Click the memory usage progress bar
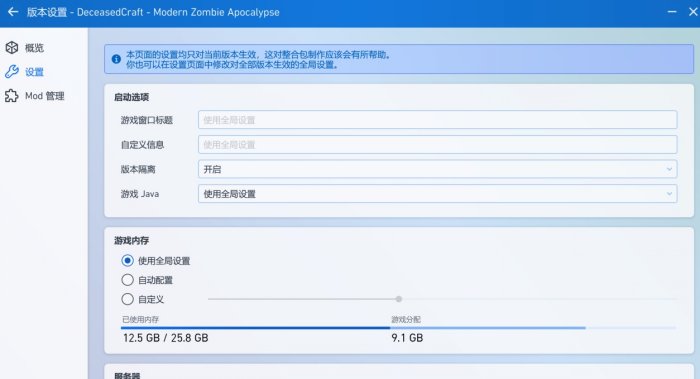This screenshot has width=700, height=379. [398, 328]
